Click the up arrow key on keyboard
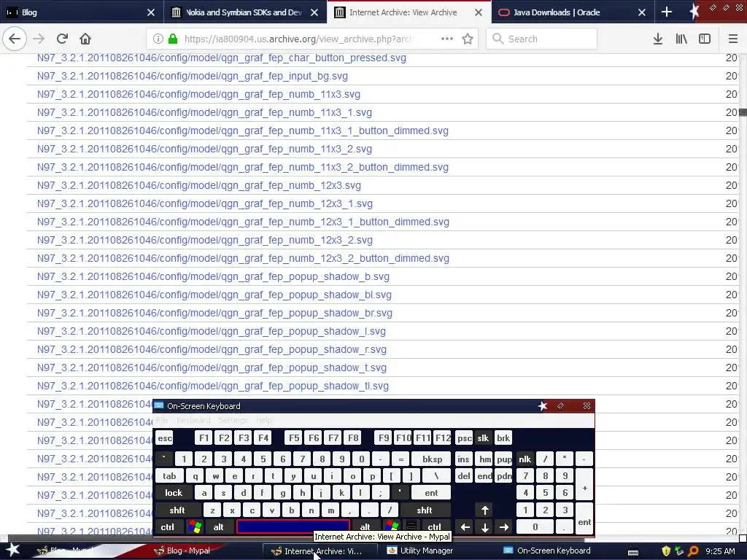This screenshot has height=560, width=747. pyautogui.click(x=485, y=510)
